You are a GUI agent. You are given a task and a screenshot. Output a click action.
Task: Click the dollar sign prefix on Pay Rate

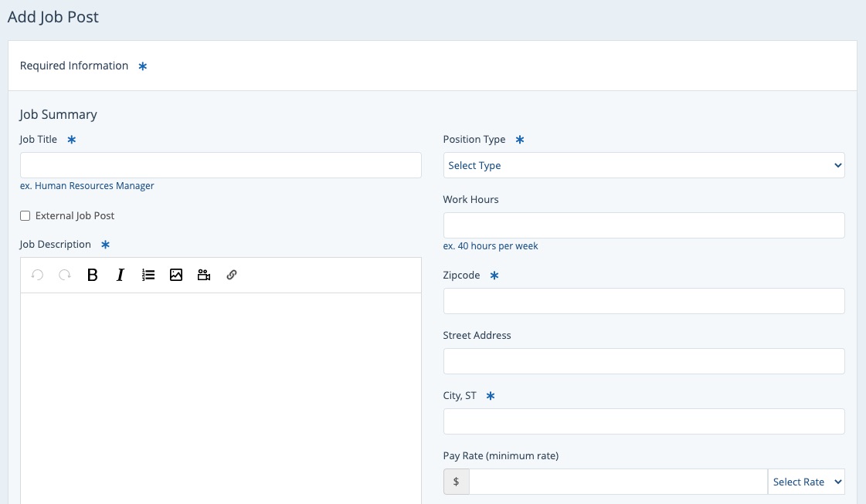tap(456, 482)
